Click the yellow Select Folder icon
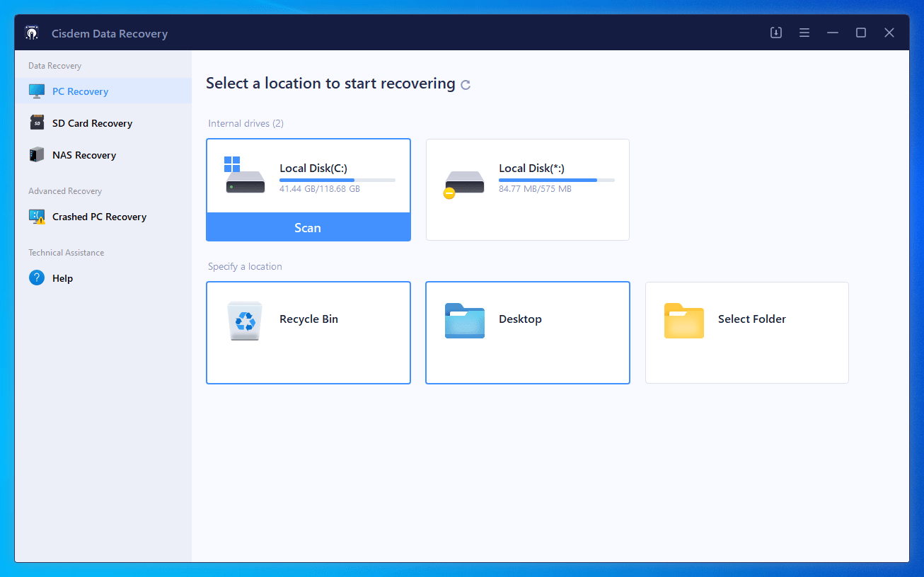 pyautogui.click(x=683, y=321)
